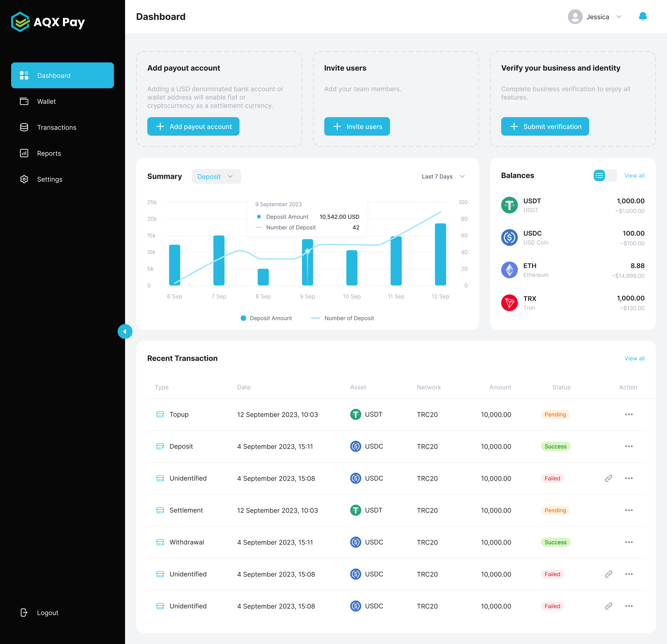Open the Deposit summary dropdown
This screenshot has height=644, width=667.
tap(217, 177)
